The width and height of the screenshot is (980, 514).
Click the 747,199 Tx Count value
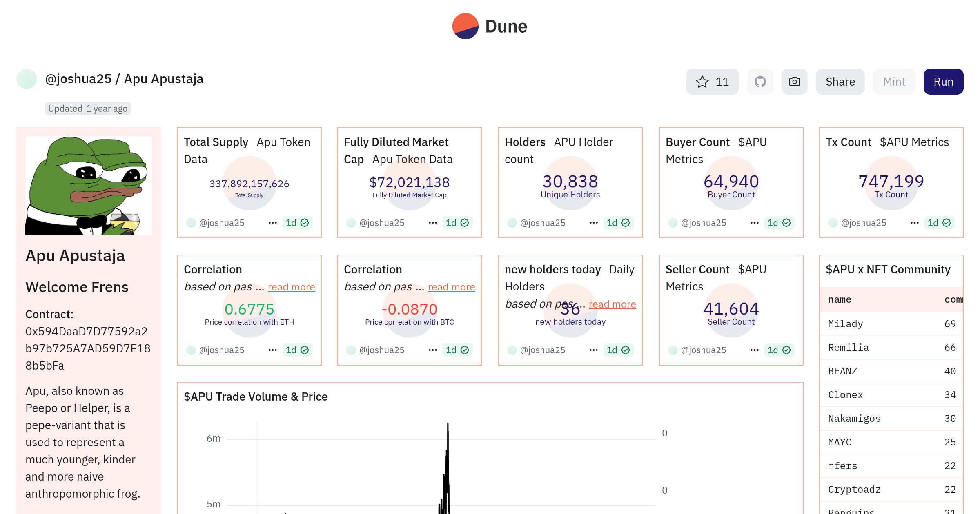(891, 181)
